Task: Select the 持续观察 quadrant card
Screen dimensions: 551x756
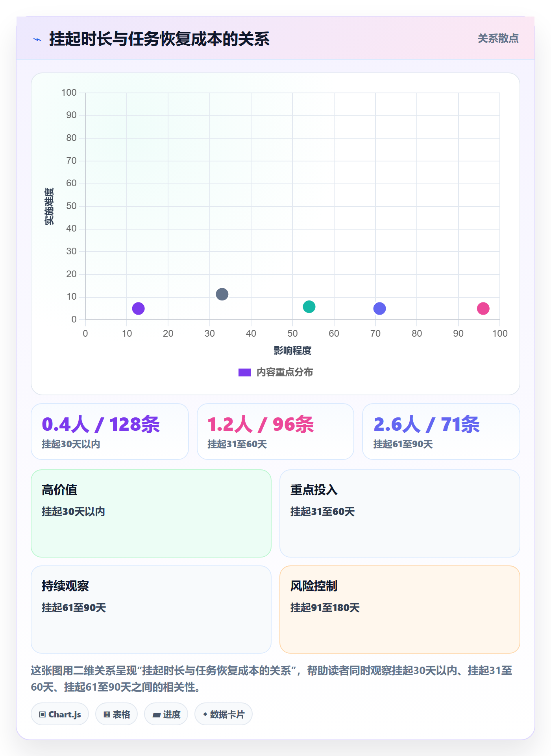Action: (x=151, y=610)
